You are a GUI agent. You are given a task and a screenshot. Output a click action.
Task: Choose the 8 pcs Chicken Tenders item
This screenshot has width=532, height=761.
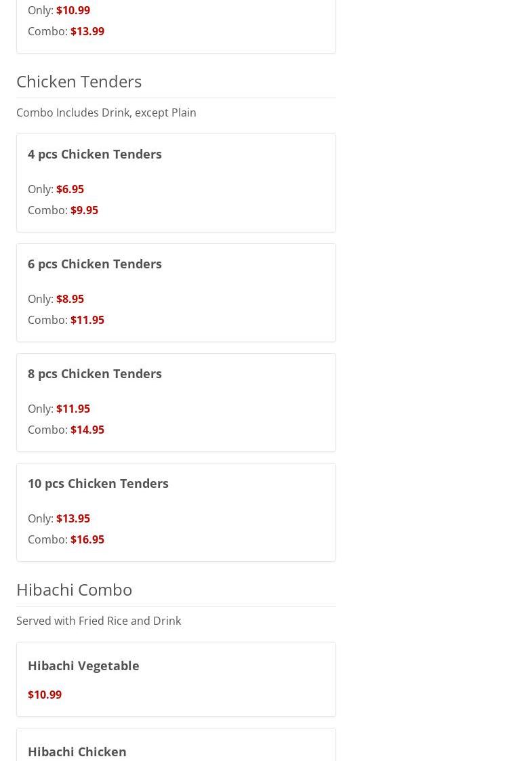(176, 403)
